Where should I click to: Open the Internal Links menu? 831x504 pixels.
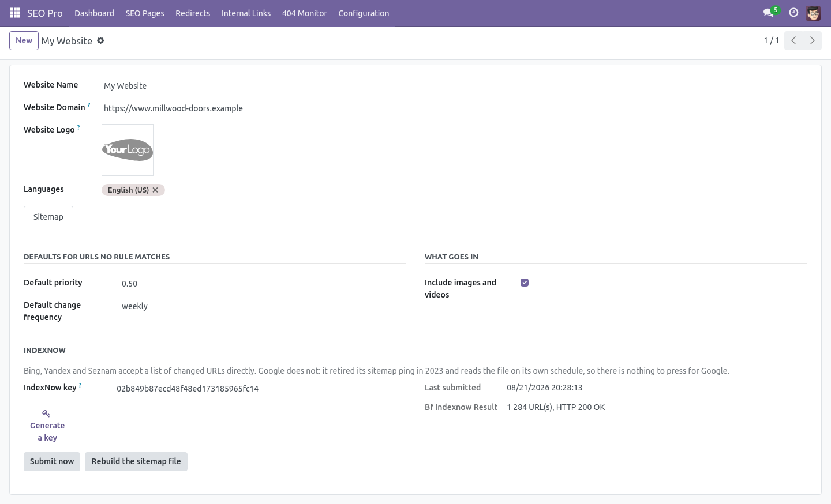pyautogui.click(x=246, y=13)
